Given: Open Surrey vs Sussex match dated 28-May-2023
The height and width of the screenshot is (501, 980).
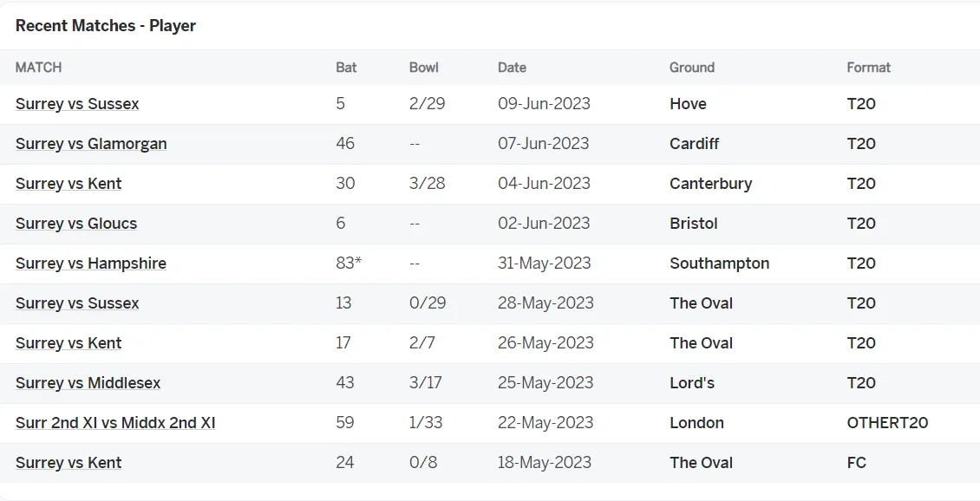Looking at the screenshot, I should [77, 303].
